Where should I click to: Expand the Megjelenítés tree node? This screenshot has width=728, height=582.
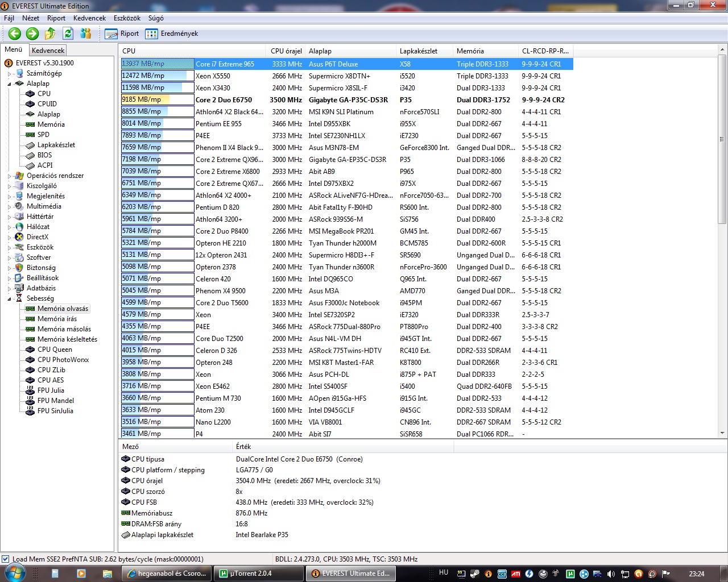coord(9,196)
